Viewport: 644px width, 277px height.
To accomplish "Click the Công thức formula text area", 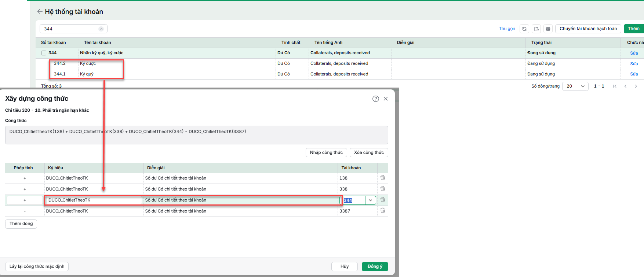I will [196, 135].
